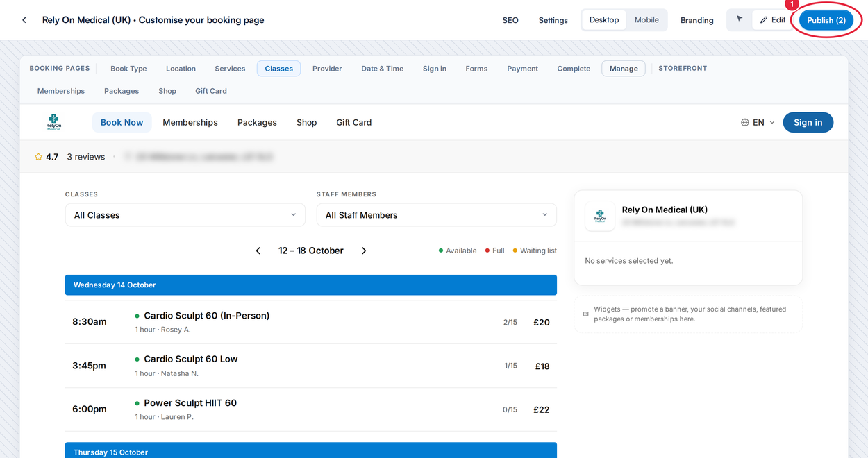Open the Settings link in header
Viewport: 868px width, 458px height.
click(x=553, y=20)
